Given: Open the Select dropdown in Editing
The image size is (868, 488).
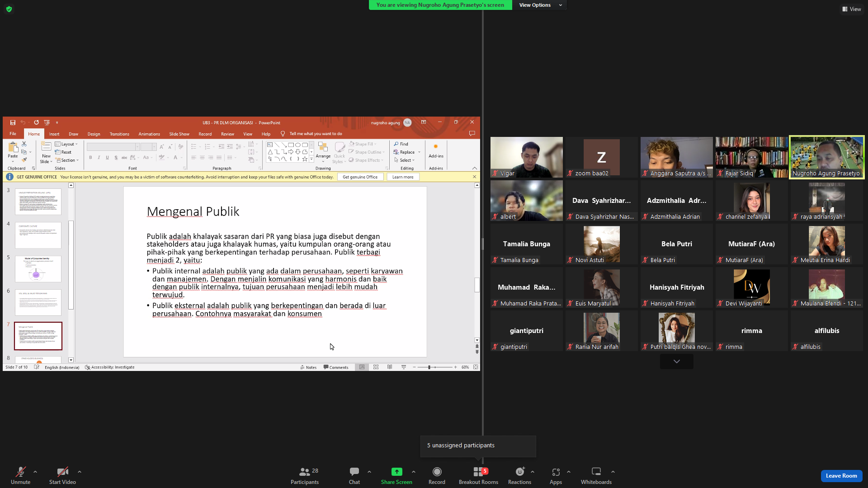Looking at the screenshot, I should (404, 160).
